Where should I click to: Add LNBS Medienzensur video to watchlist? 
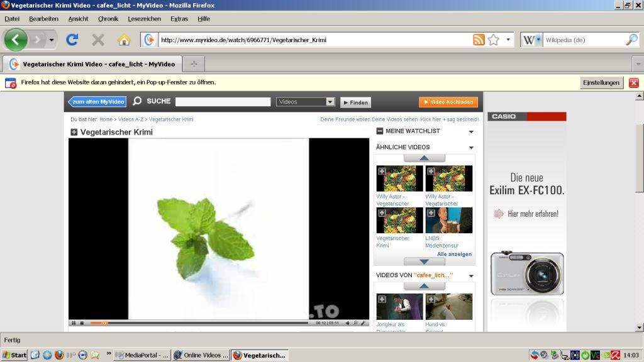click(431, 212)
